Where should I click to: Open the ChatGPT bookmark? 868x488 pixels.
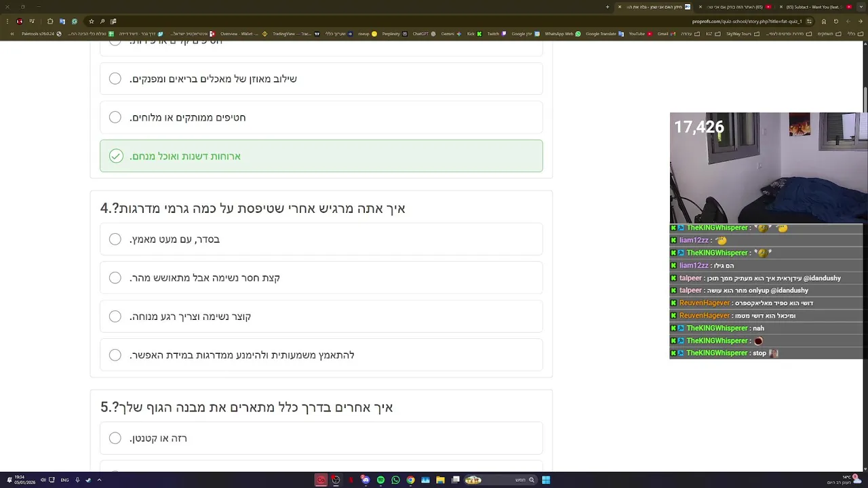(424, 34)
